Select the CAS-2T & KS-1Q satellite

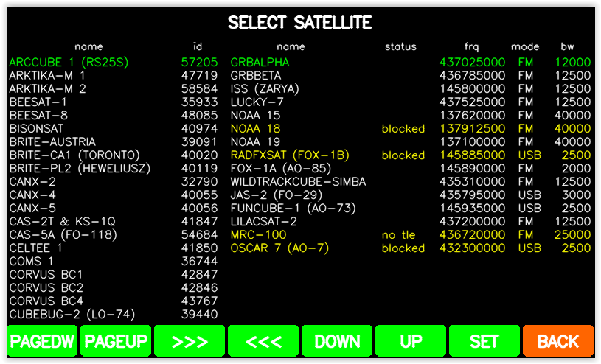click(x=114, y=222)
